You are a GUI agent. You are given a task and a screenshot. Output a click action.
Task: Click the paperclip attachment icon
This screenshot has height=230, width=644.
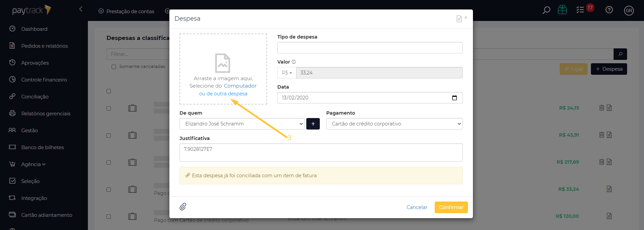pyautogui.click(x=183, y=207)
